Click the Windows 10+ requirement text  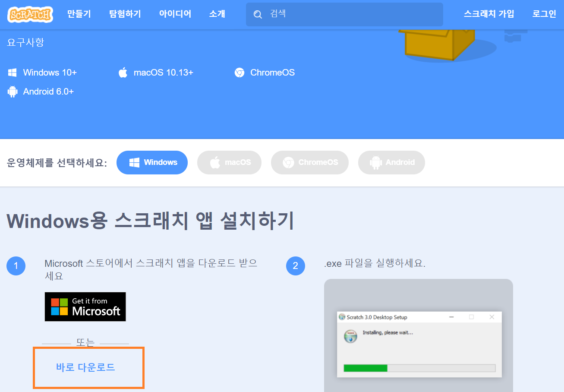tap(50, 73)
